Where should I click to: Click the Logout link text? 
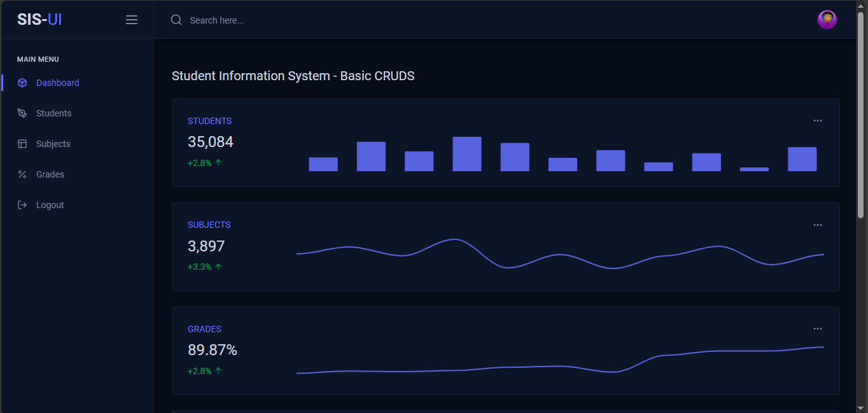(50, 205)
